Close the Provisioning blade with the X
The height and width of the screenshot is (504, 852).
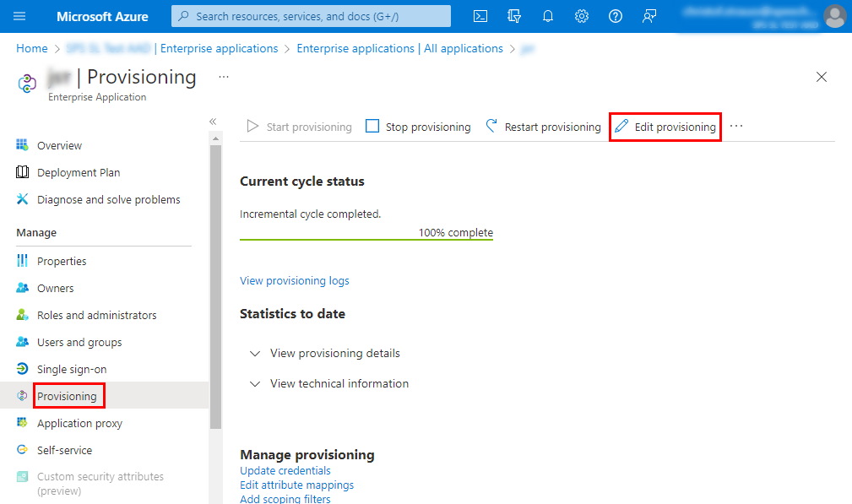pyautogui.click(x=821, y=77)
